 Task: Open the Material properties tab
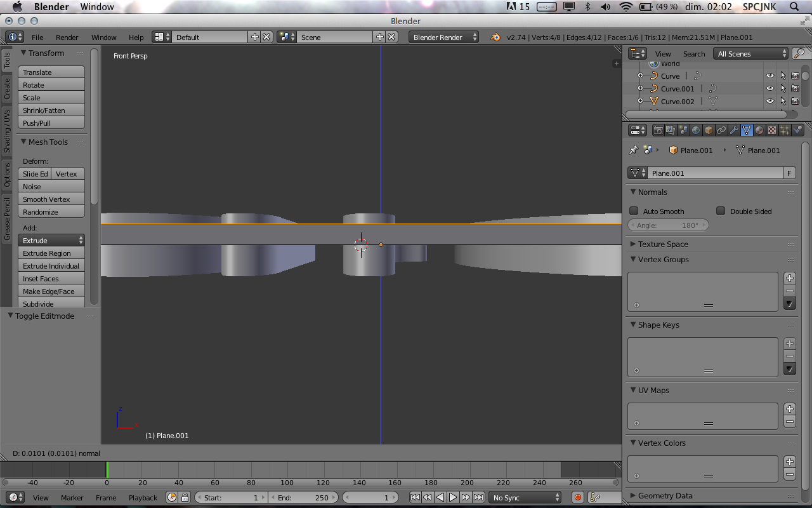[x=759, y=130]
